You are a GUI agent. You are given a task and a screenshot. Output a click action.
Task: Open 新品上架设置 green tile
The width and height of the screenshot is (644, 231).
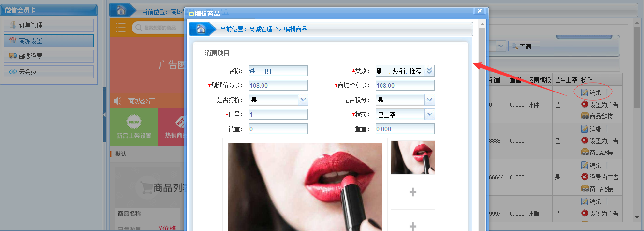pos(134,127)
